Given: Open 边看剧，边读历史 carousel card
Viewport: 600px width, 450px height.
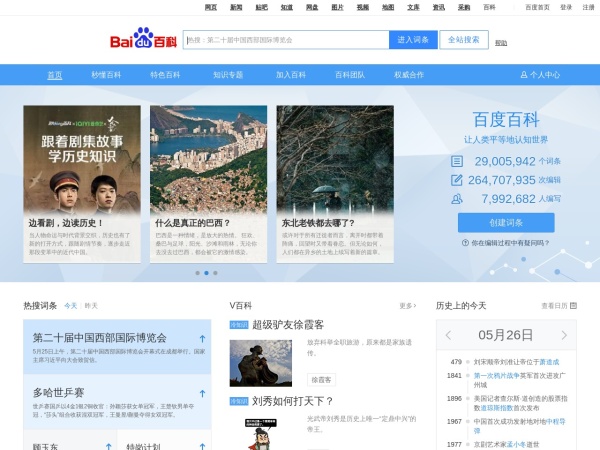Looking at the screenshot, I should tap(82, 184).
